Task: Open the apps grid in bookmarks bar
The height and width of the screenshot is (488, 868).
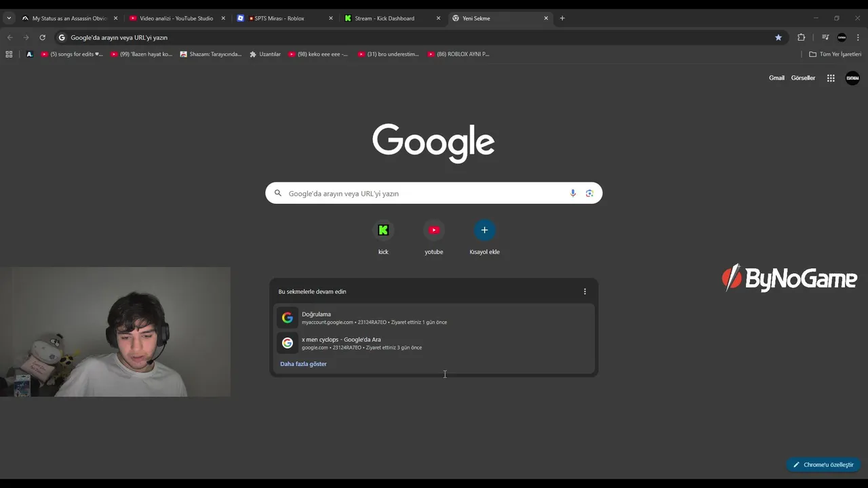Action: (x=9, y=54)
